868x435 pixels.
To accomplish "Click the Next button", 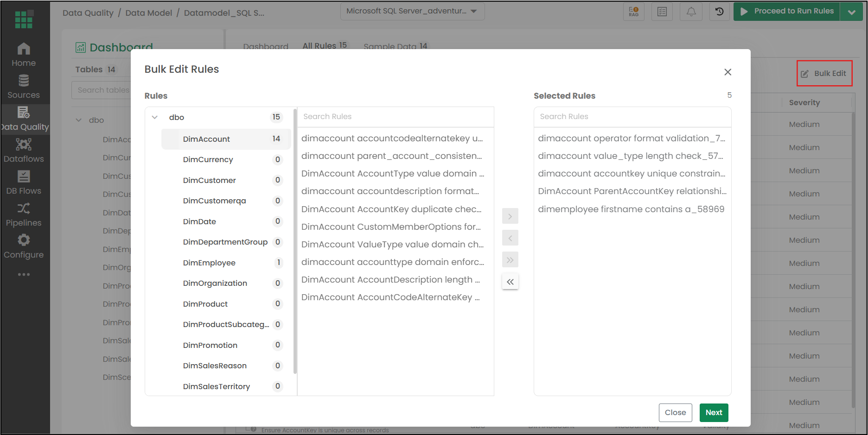I will [714, 412].
